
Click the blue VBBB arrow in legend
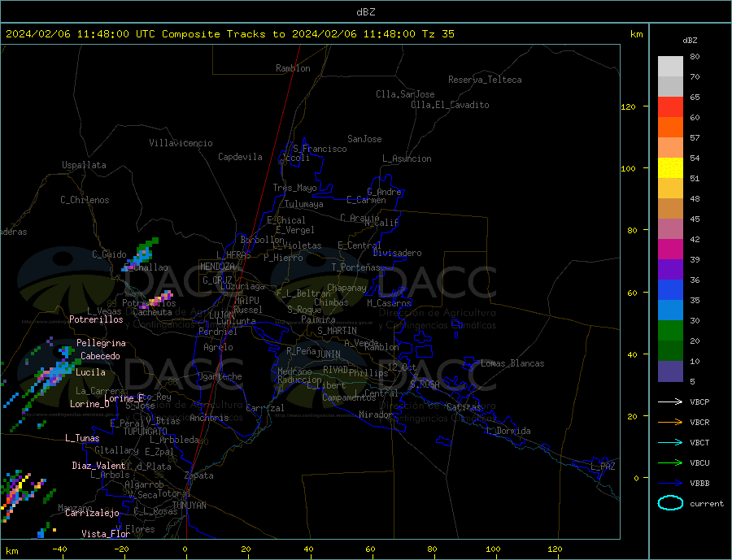pos(670,483)
